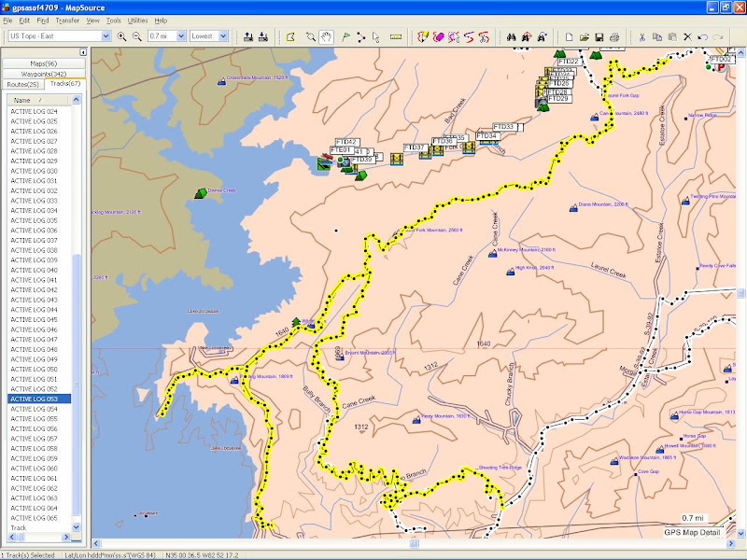Select the Waypoint flag tool
Screen dimensions: 747x560
(346, 36)
